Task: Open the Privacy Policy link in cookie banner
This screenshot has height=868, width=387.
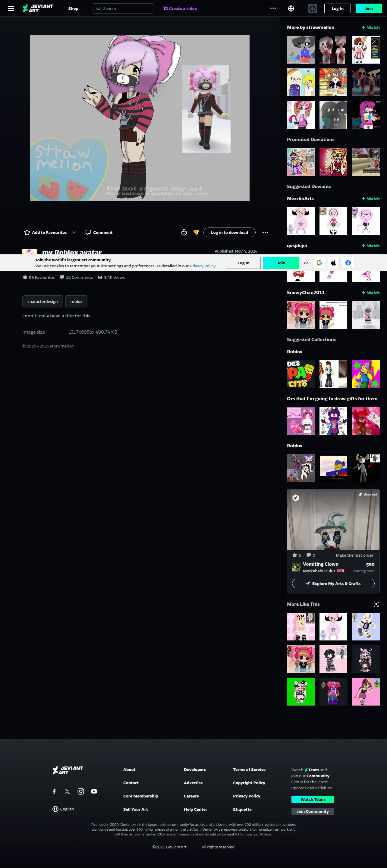Action: coord(202,266)
